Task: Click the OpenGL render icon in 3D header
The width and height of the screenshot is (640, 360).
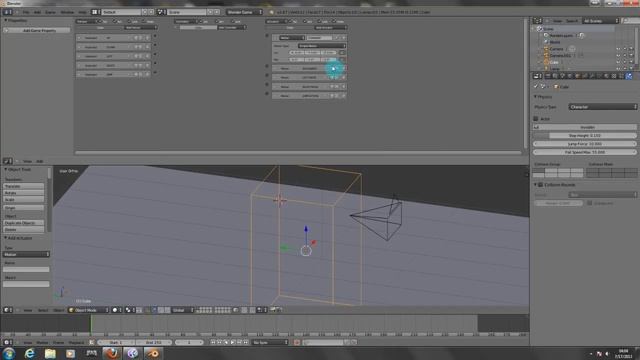Action: [x=273, y=310]
